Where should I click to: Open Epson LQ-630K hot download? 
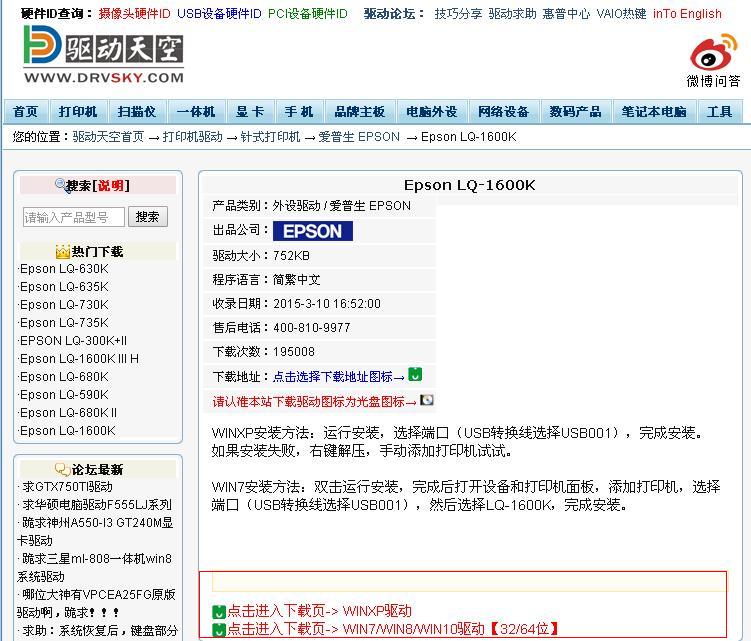[x=64, y=269]
